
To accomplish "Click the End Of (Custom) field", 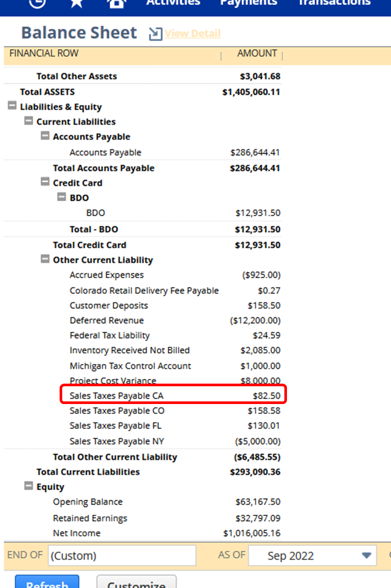I will 122,556.
